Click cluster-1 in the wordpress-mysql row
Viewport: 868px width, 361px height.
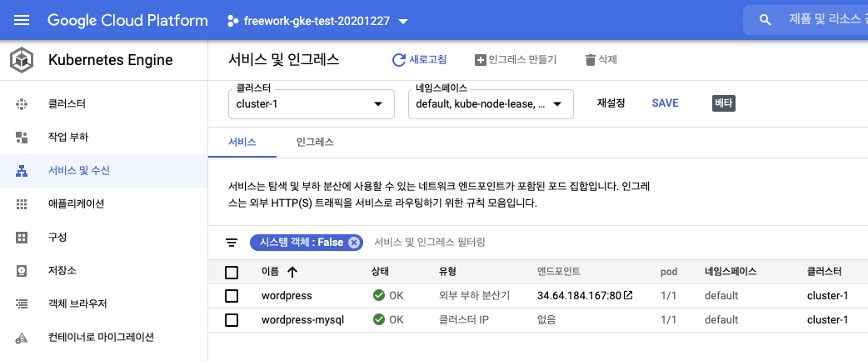pyautogui.click(x=827, y=320)
